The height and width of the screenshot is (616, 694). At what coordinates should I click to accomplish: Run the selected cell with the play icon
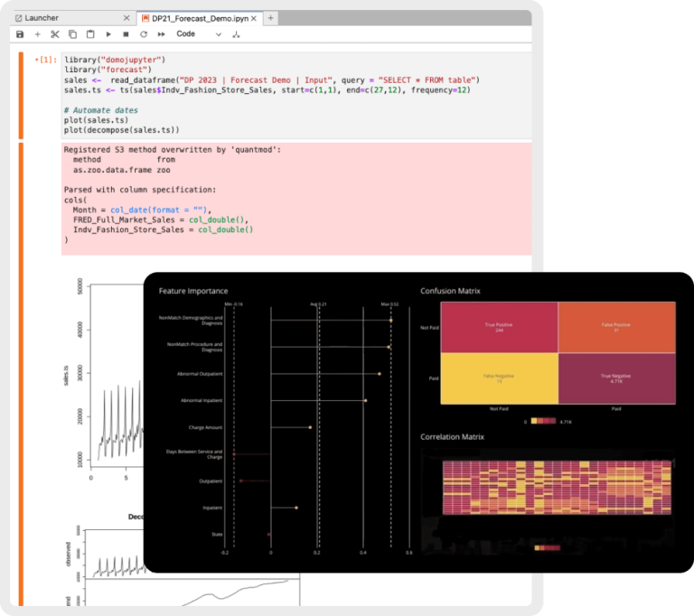(108, 34)
